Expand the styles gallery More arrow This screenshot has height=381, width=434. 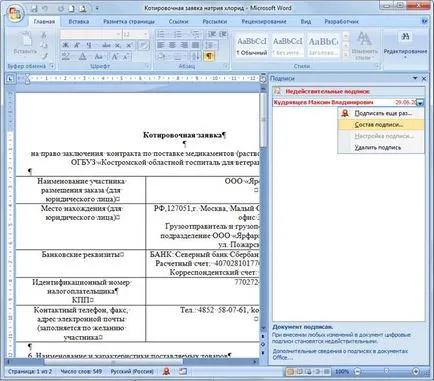click(346, 56)
